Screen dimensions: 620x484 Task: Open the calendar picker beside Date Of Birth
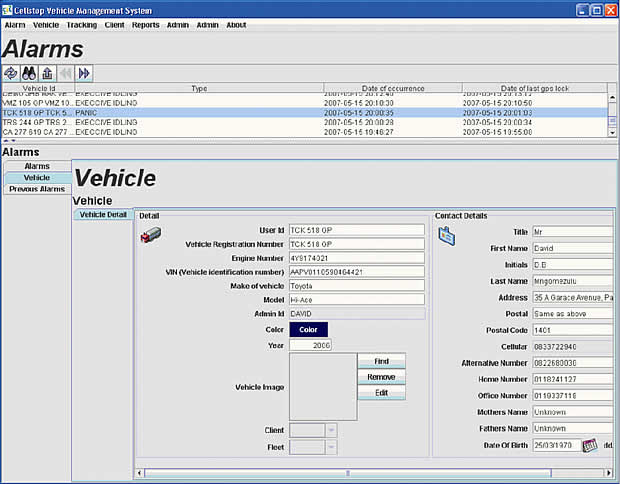click(x=590, y=445)
